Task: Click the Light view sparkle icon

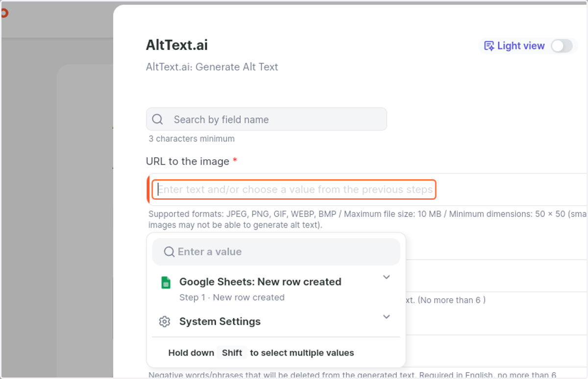Action: [x=489, y=46]
